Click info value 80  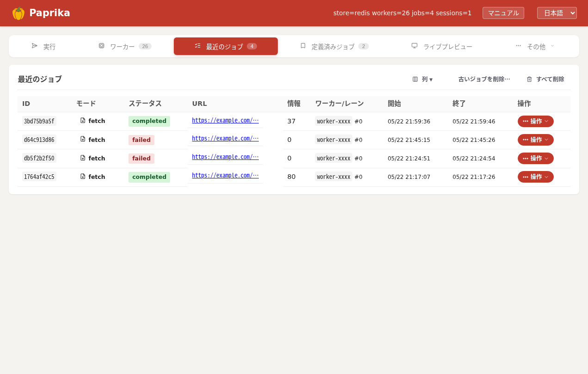tap(291, 177)
